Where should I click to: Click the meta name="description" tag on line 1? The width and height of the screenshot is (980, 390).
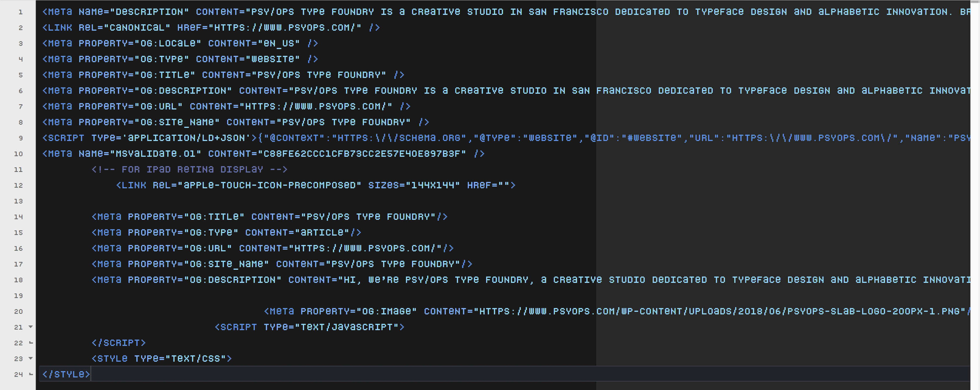(506, 12)
